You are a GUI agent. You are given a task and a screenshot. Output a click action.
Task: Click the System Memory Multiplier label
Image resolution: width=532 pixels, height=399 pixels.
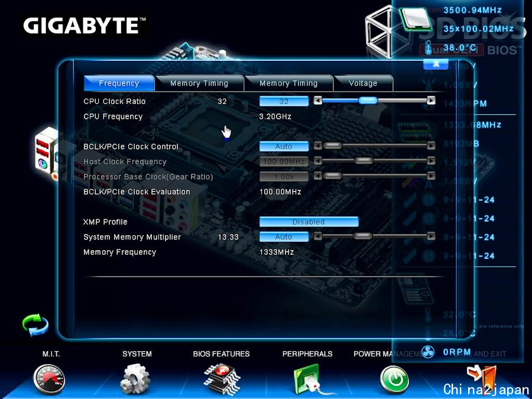point(132,237)
